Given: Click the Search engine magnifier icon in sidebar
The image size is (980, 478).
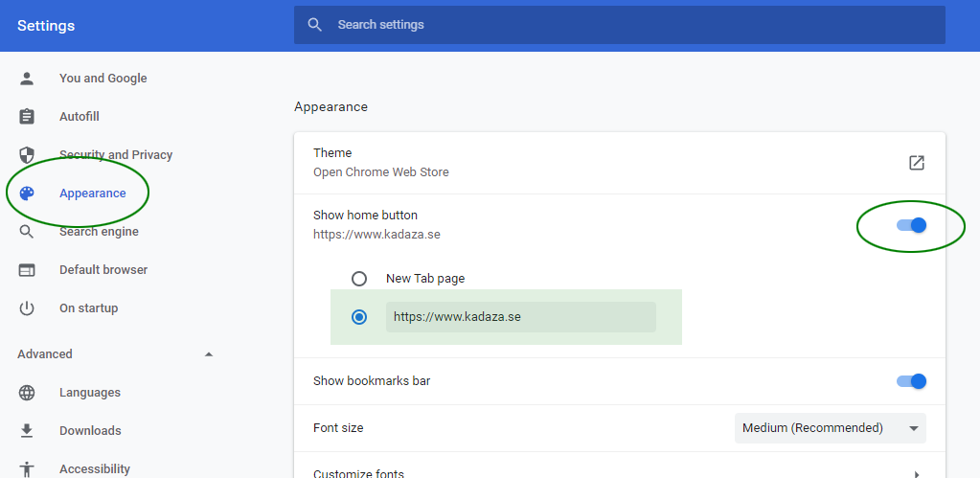Looking at the screenshot, I should tap(27, 232).
